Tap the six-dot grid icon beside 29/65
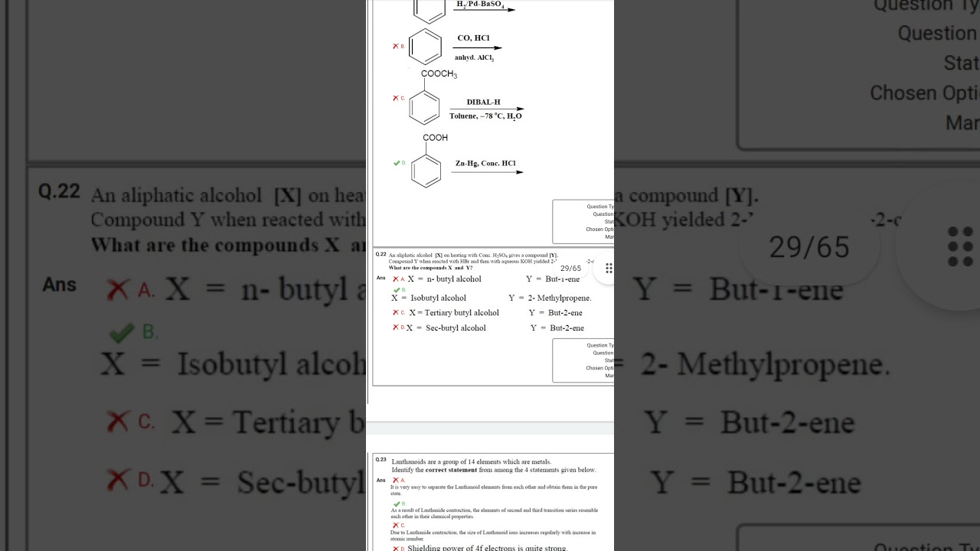 click(x=609, y=269)
